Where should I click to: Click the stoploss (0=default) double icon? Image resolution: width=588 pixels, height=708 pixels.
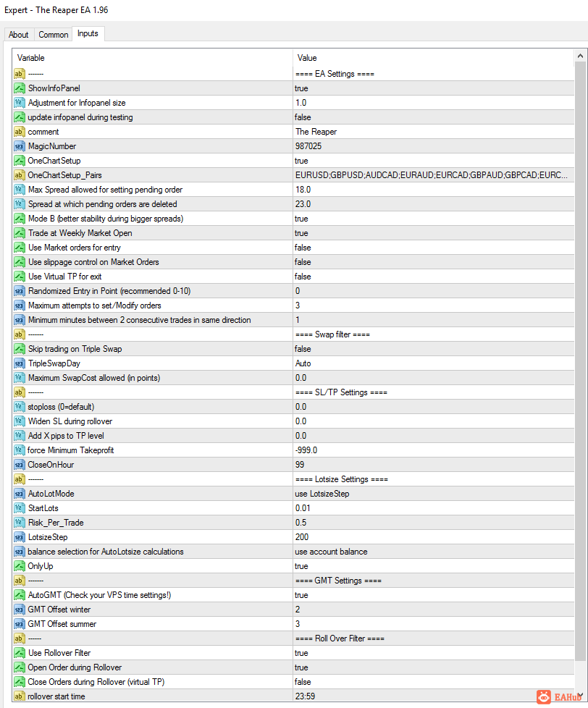click(x=19, y=406)
